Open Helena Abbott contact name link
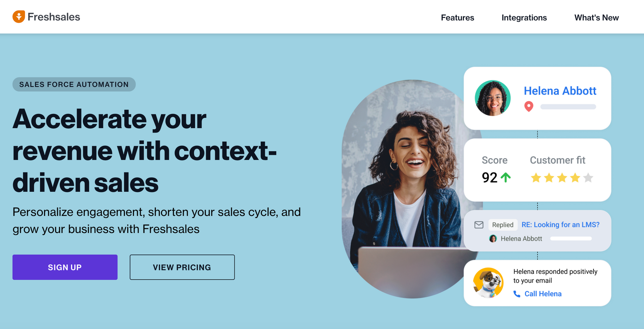Viewport: 644px width, 329px height. [560, 91]
